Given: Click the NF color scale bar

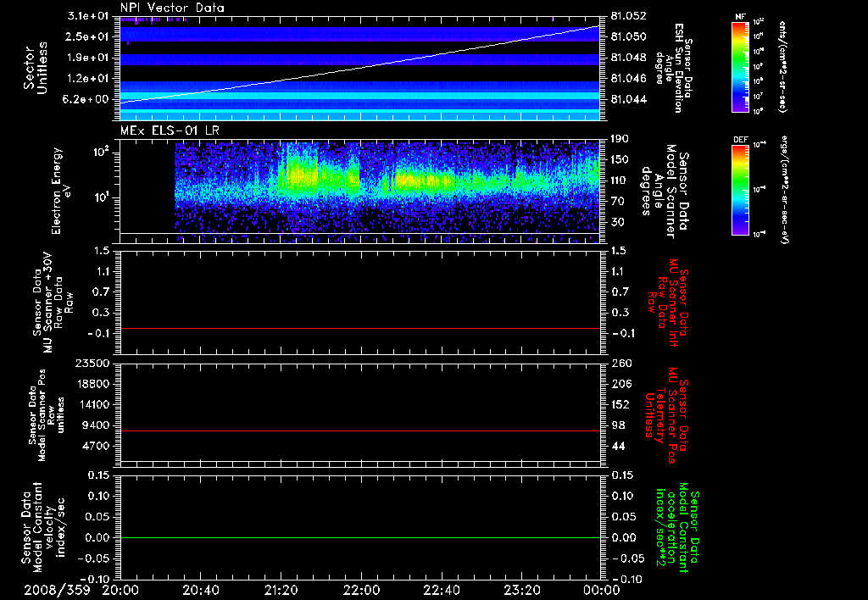Looking at the screenshot, I should 741,67.
